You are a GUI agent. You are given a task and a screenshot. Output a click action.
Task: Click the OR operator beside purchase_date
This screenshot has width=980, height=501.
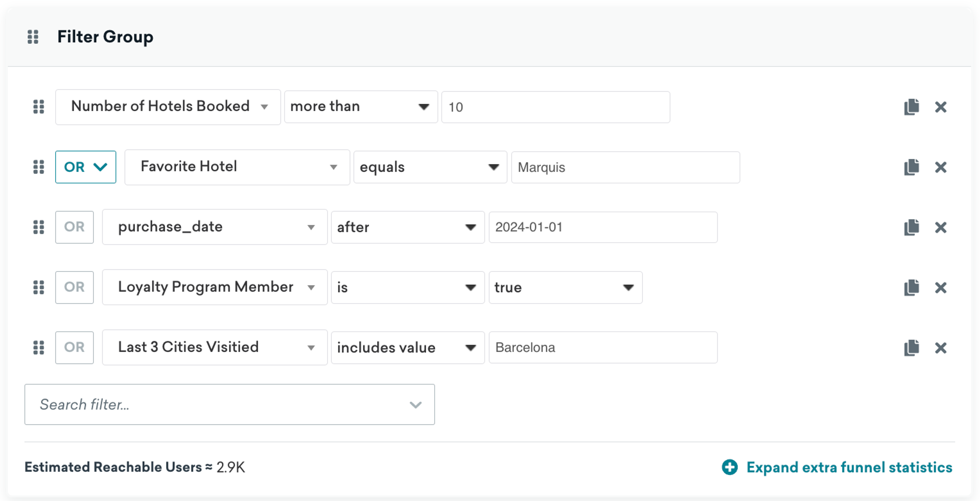(74, 227)
